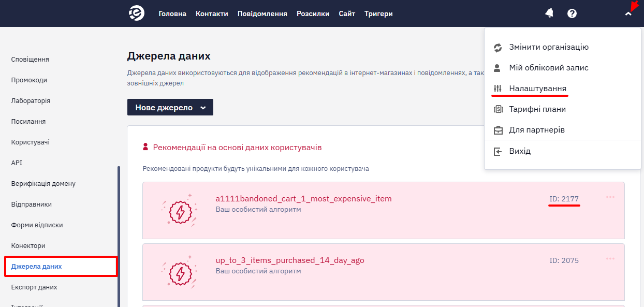
Task: Select Для партнерів menu entry
Action: [537, 130]
